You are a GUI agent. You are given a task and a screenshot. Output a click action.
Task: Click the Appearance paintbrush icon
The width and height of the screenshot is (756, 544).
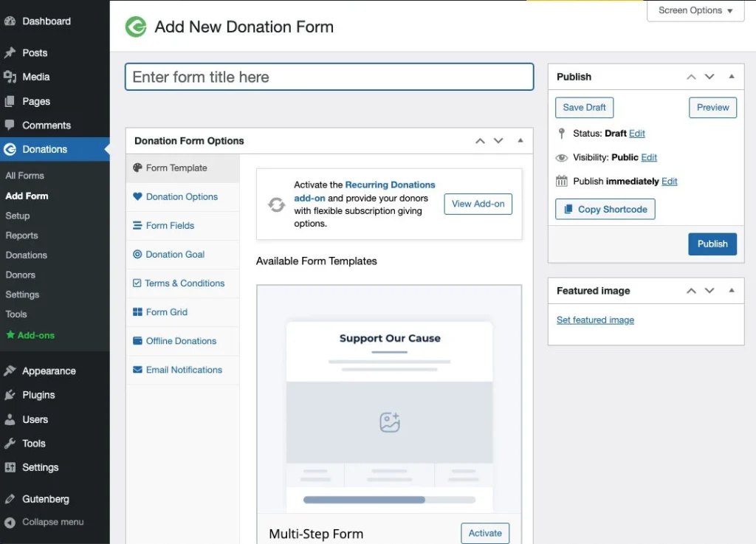pos(10,371)
